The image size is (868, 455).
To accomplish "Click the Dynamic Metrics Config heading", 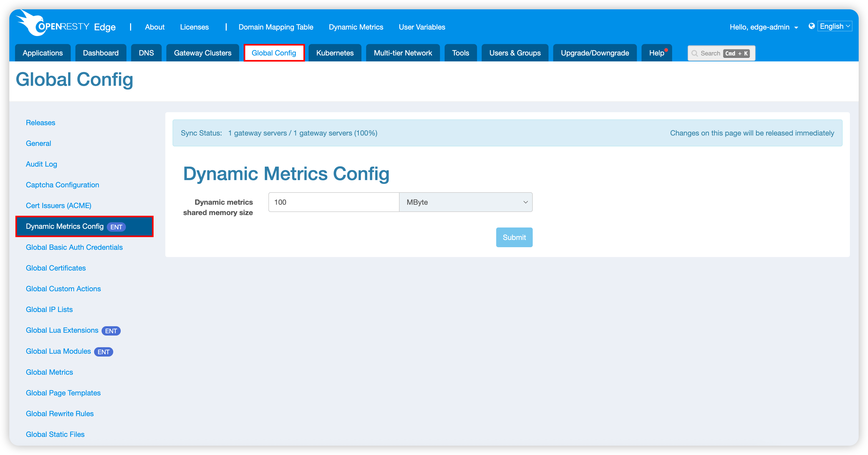I will [286, 174].
